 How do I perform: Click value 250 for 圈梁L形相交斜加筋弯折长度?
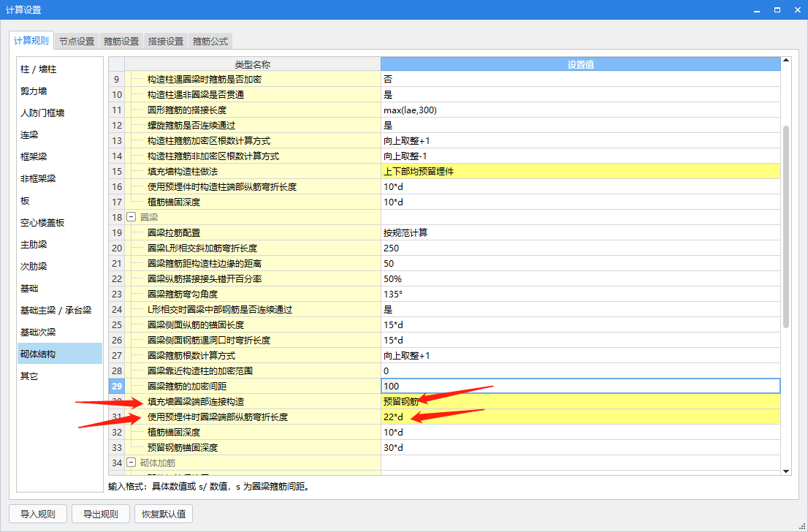(581, 248)
